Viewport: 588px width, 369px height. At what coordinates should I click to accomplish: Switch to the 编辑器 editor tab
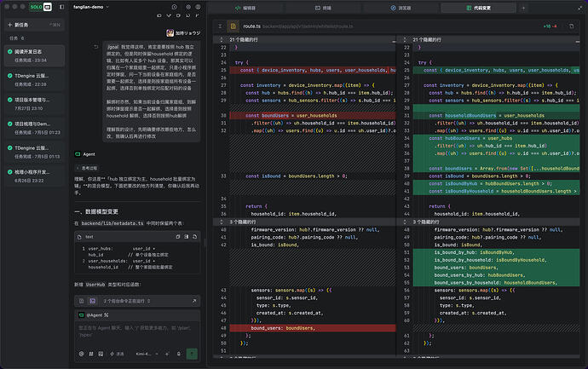tap(245, 8)
